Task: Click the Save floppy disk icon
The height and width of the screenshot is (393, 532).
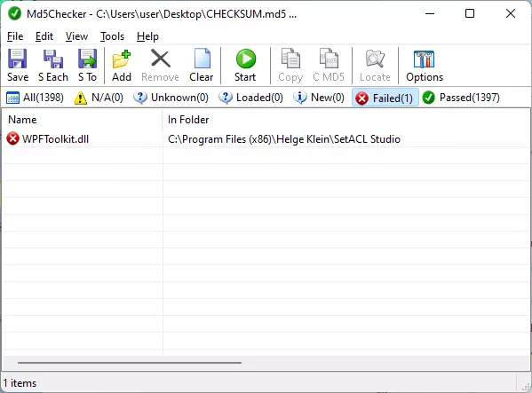Action: tap(18, 59)
